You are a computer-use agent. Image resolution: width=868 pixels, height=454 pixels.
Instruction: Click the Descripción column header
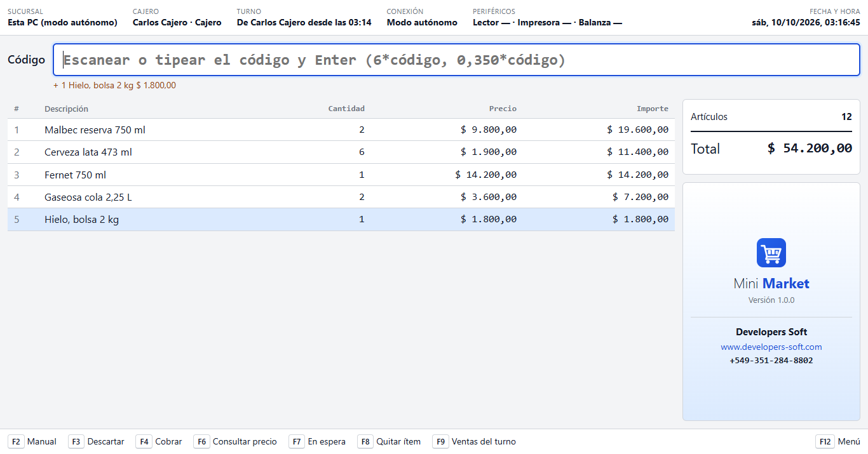point(67,109)
